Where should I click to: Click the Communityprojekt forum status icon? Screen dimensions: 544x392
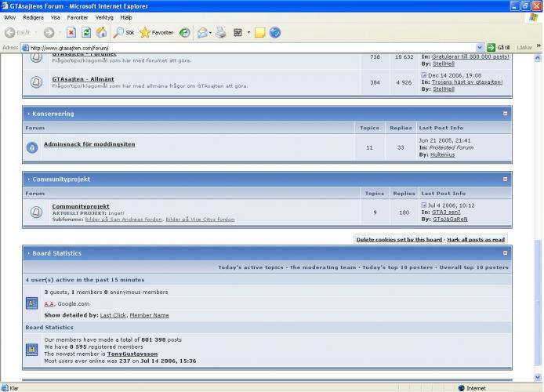pos(35,212)
